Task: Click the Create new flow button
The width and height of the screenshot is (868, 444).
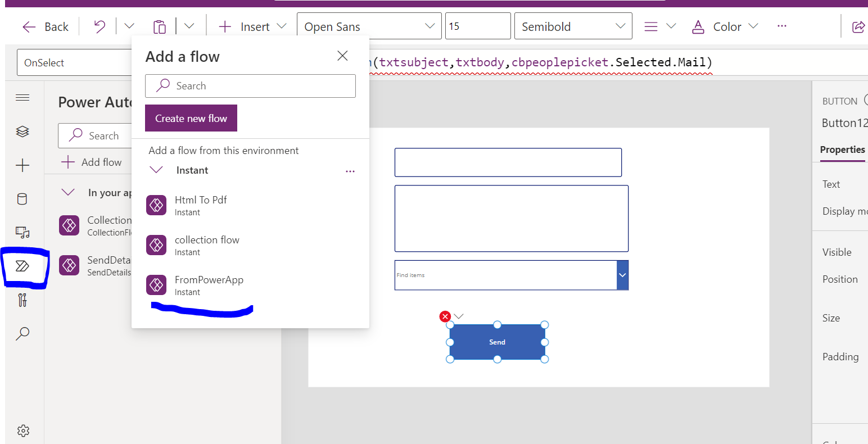Action: point(191,118)
